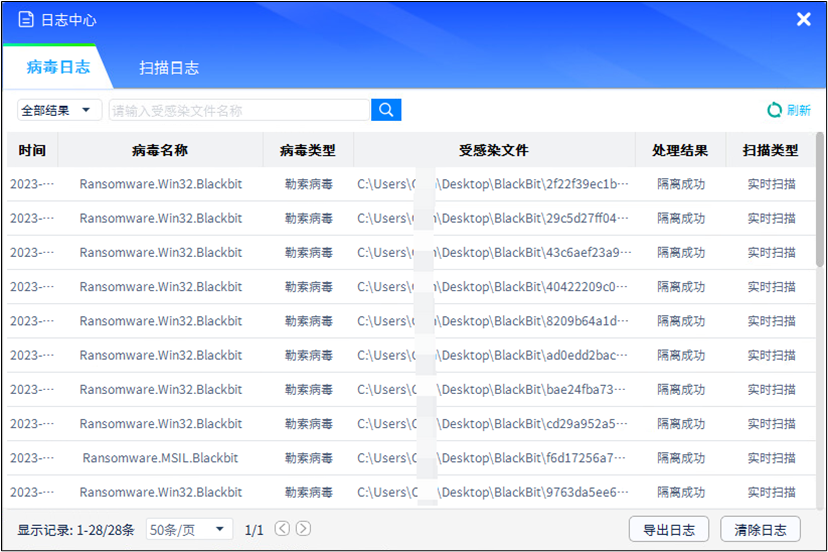Image resolution: width=828 pixels, height=552 pixels.
Task: Click the 扫描类型 column header
Action: (x=770, y=151)
